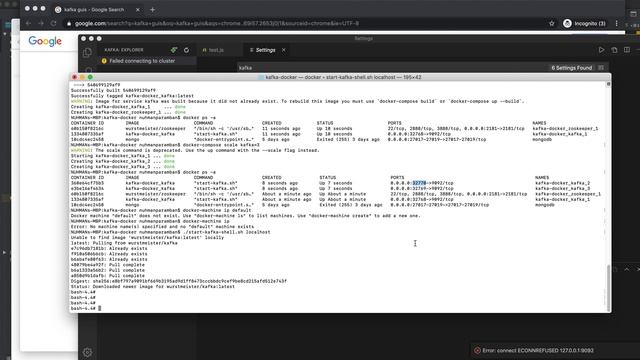Close the kafka guis Chrome tab
The height and width of the screenshot is (360, 640).
click(x=138, y=9)
